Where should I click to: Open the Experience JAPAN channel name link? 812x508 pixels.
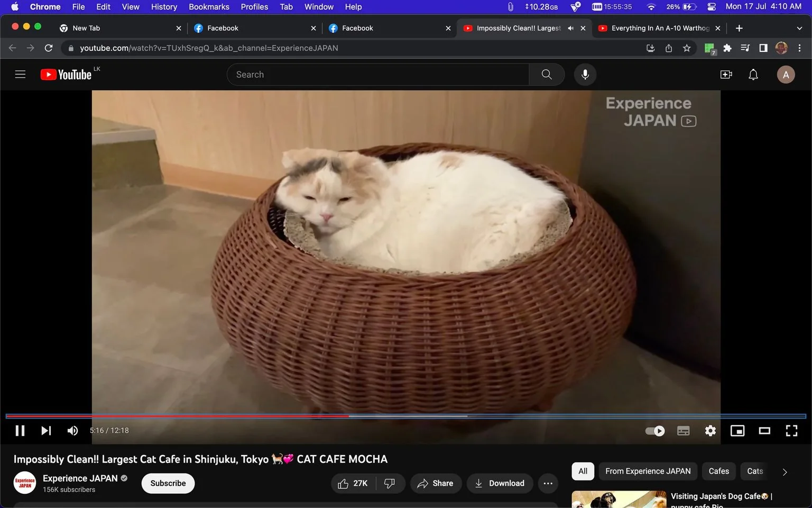point(80,478)
